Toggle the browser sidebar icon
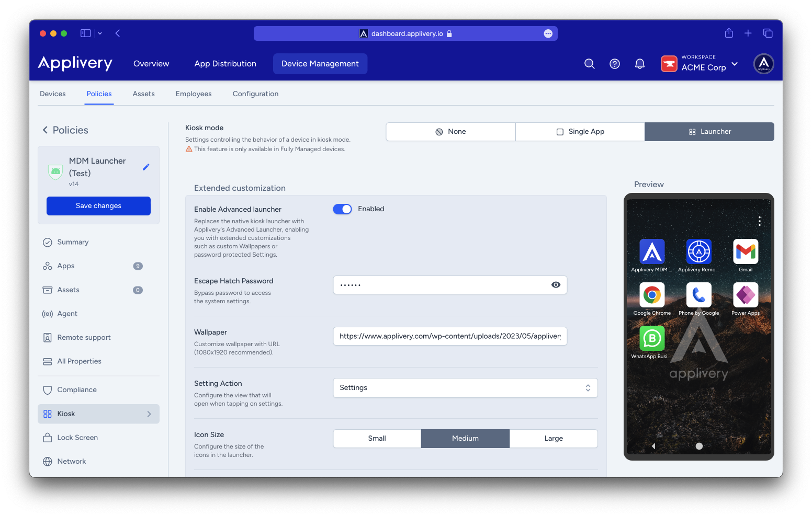Screen dimensions: 812x516 tap(86, 33)
